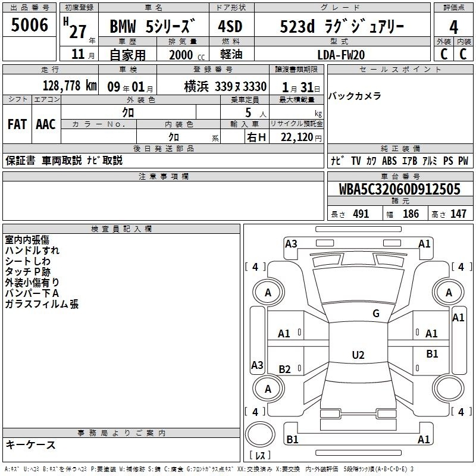Click the mileage value 128,778 km
Image resolution: width=476 pixels, height=476 pixels.
(x=70, y=86)
